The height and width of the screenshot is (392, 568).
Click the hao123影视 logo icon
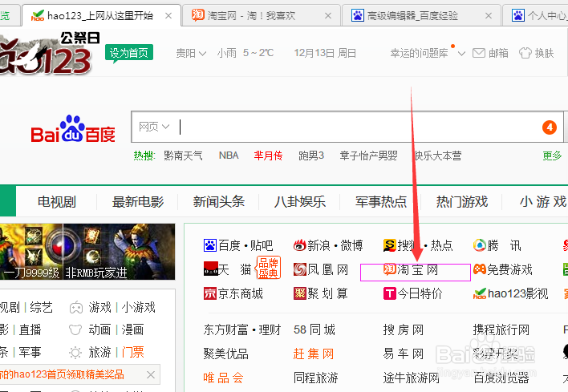pos(480,294)
